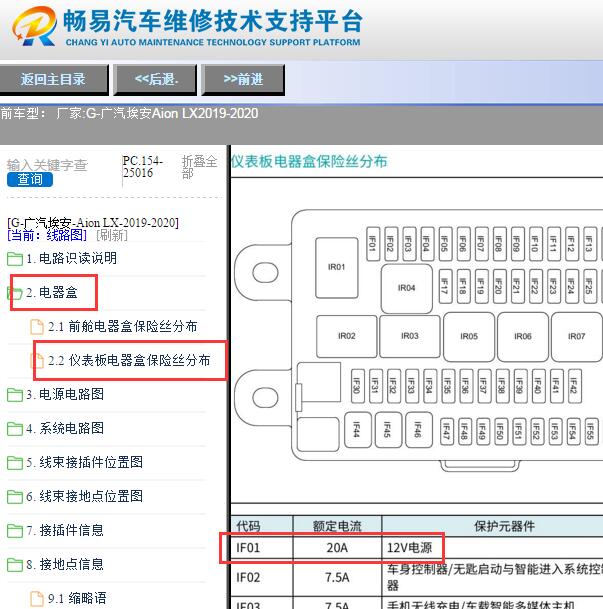Open 2.2 仪表板电器盒保险丝分布
The width and height of the screenshot is (603, 609).
click(129, 360)
